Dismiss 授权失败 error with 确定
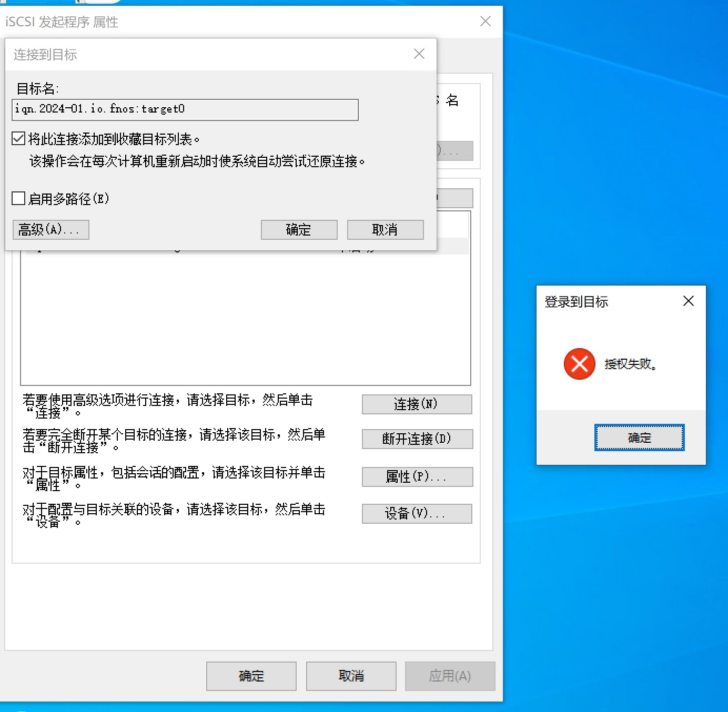 (639, 437)
